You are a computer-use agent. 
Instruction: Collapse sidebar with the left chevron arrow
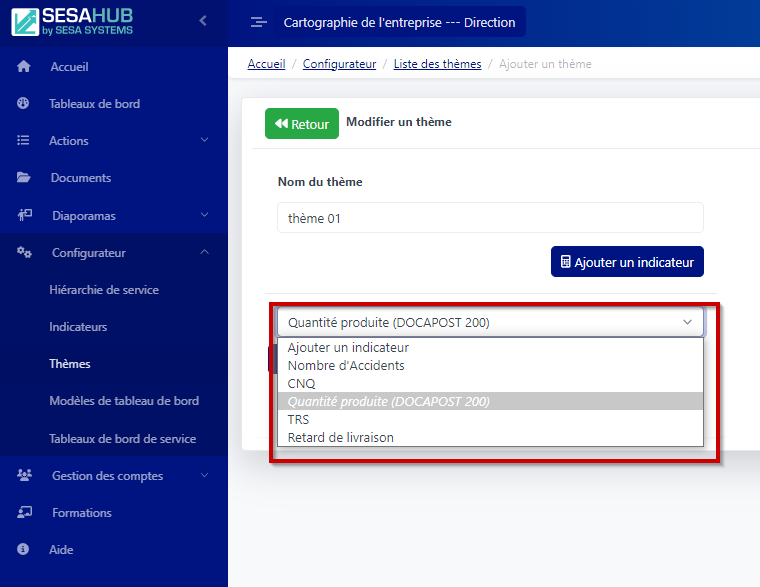203,20
